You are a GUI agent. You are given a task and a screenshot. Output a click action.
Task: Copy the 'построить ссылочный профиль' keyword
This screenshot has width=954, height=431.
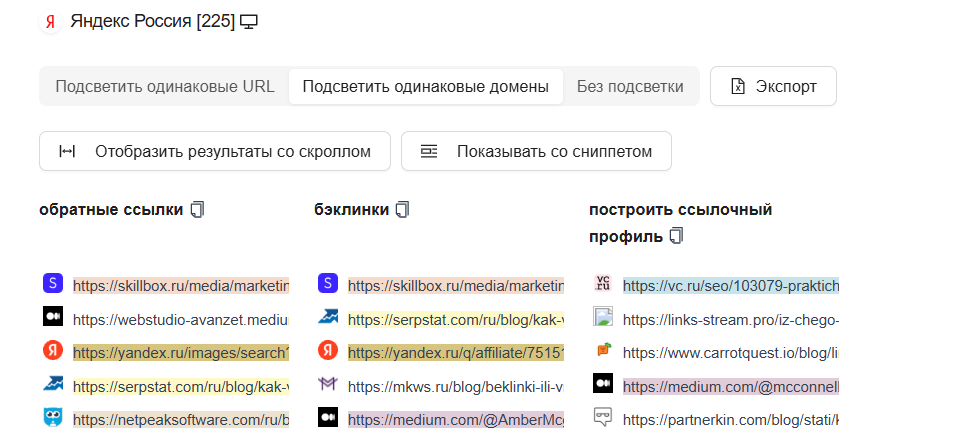point(677,237)
